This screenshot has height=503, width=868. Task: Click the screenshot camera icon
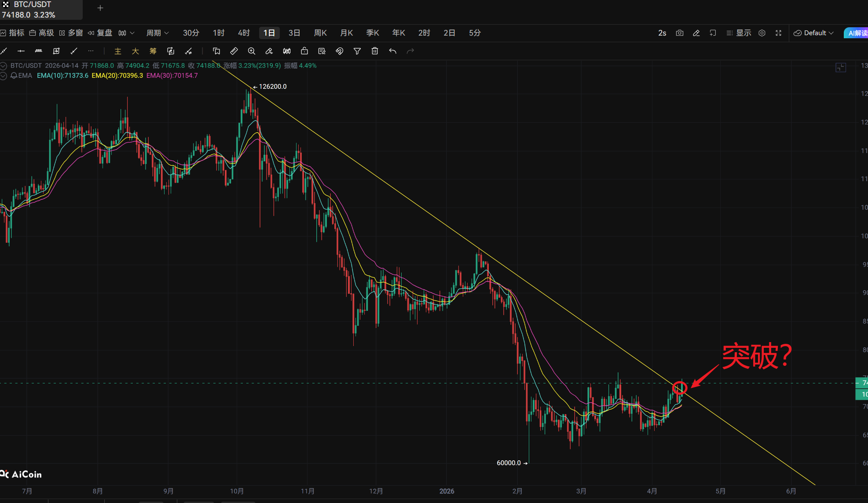(x=680, y=33)
